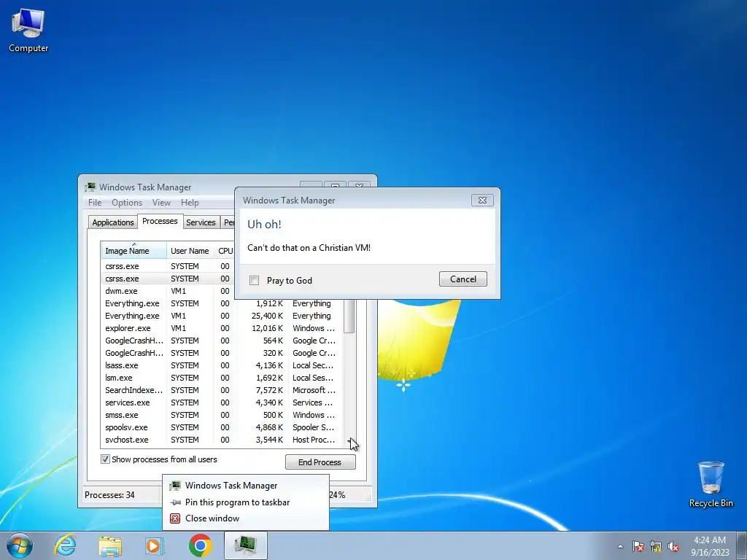Select GoogleCrashH... row with 564 K memory
The image size is (747, 560).
click(222, 341)
